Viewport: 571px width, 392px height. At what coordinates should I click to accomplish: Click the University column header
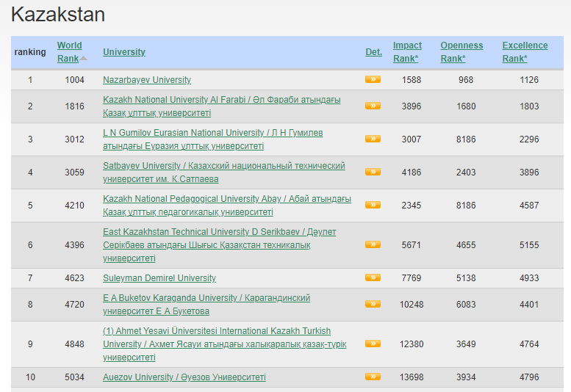click(123, 52)
